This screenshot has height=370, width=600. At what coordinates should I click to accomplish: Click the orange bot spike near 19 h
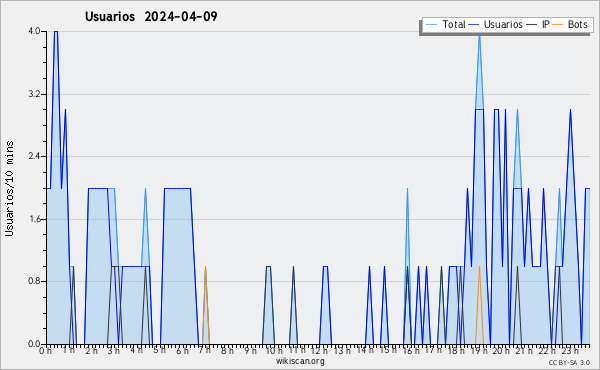click(x=479, y=305)
